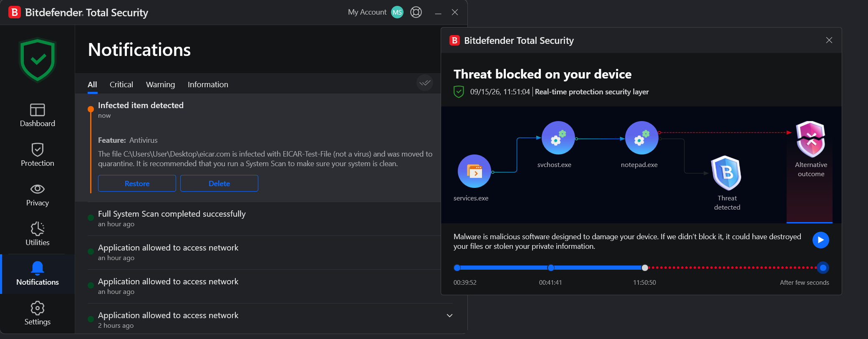868x339 pixels.
Task: Play the threat timeline animation
Action: pyautogui.click(x=820, y=240)
